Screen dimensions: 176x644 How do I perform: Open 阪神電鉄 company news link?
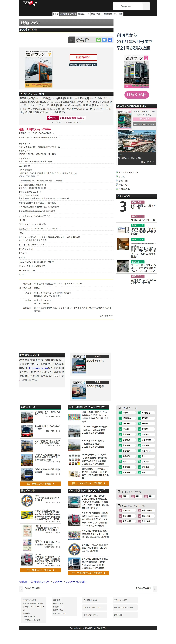pyautogui.click(x=146, y=467)
